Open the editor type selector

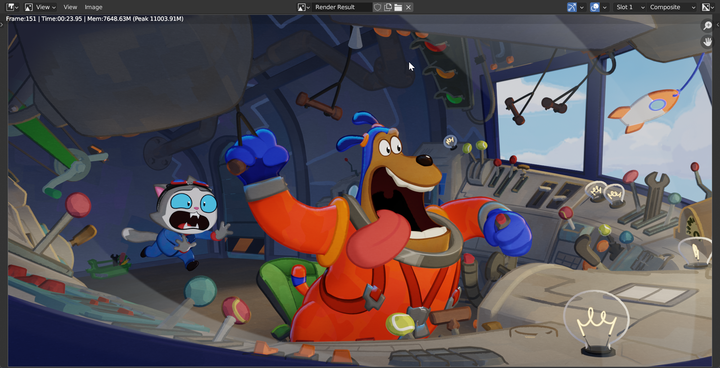point(12,7)
